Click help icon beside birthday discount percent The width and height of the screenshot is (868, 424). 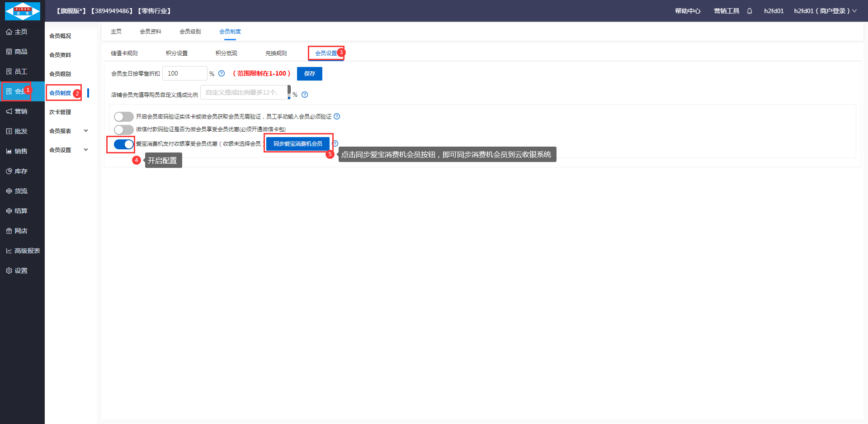[222, 73]
